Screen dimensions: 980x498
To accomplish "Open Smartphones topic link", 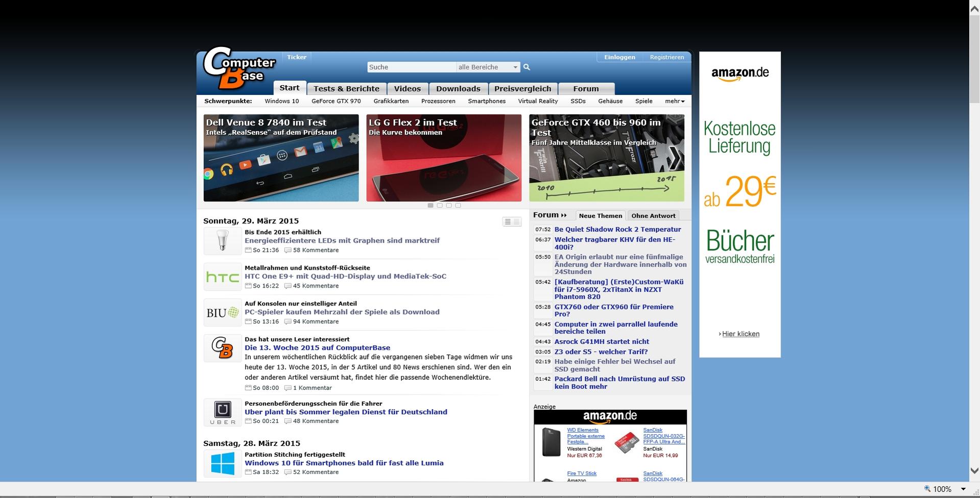I will point(487,101).
